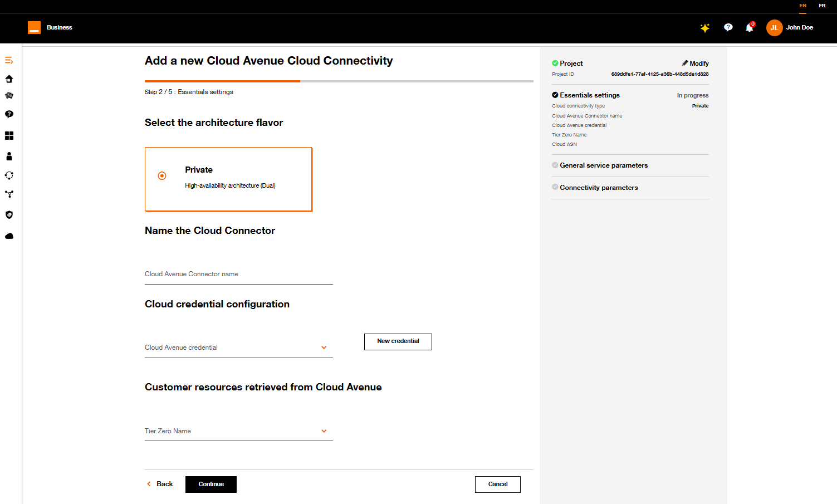Click the grey circle beside Connectivity parameters
The height and width of the screenshot is (504, 837).
pyautogui.click(x=555, y=187)
